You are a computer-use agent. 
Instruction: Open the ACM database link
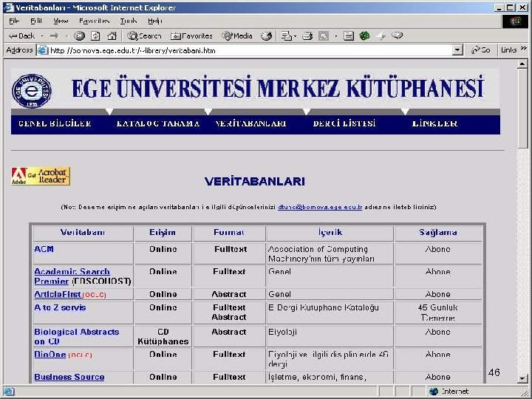44,249
